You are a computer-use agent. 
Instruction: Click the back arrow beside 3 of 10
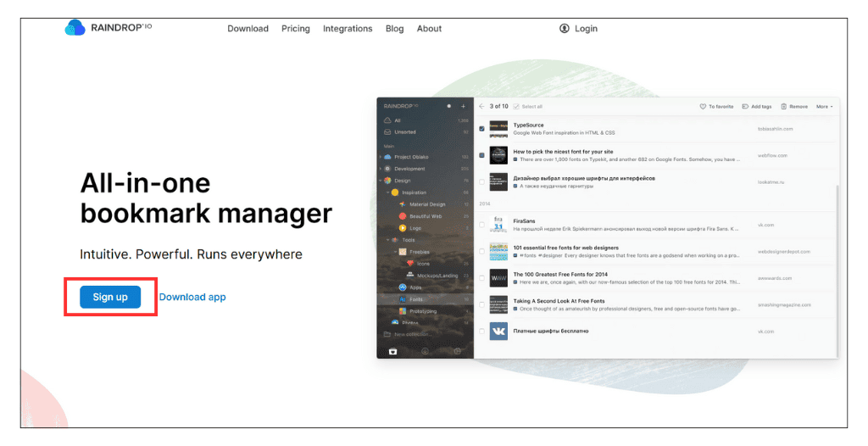[x=481, y=107]
